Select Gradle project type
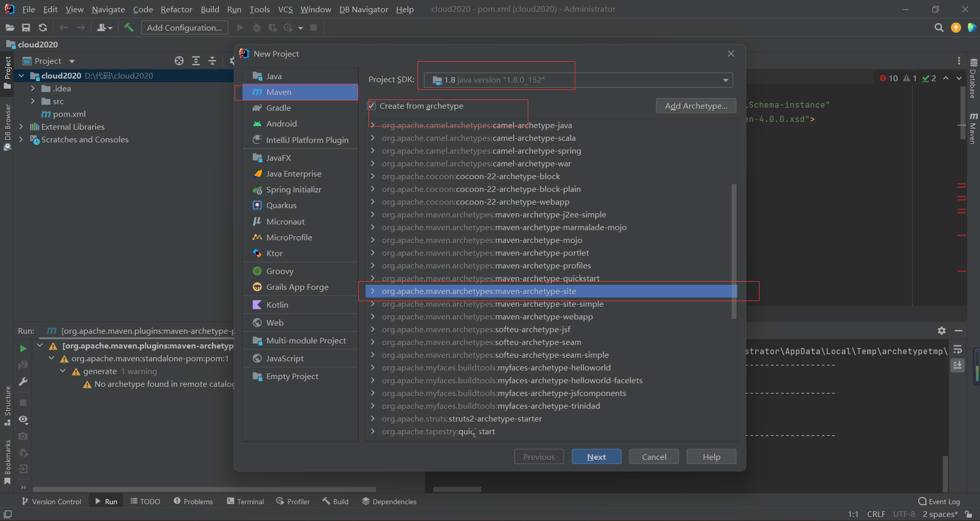This screenshot has height=521, width=980. coord(300,108)
